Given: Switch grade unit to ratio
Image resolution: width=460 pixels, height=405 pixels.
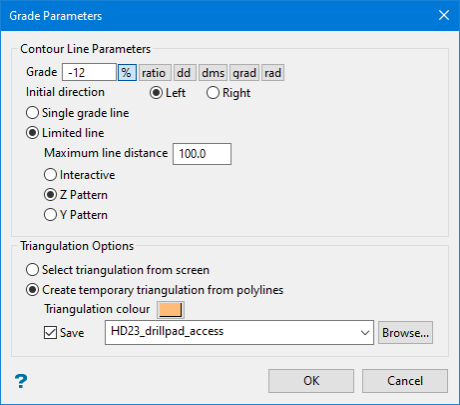Looking at the screenshot, I should click(154, 73).
